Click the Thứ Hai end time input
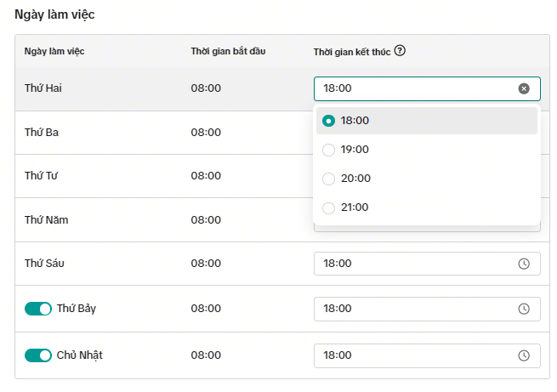This screenshot has width=557, height=392. (417, 88)
